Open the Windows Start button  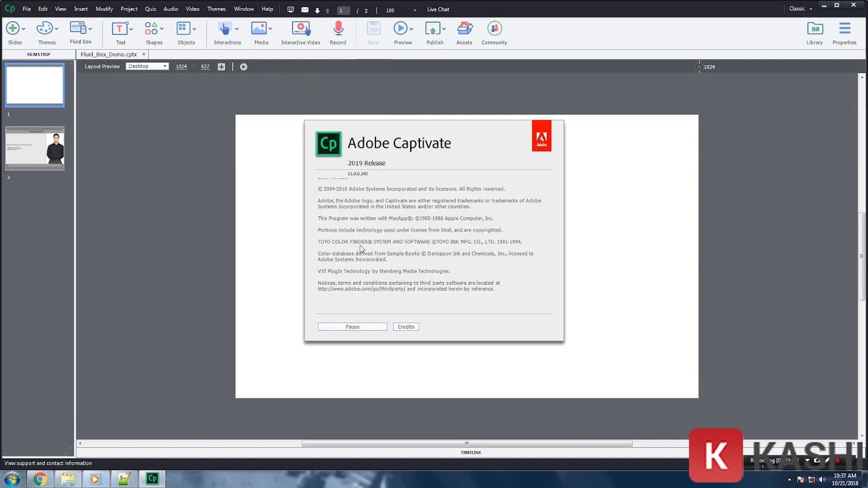tap(12, 479)
